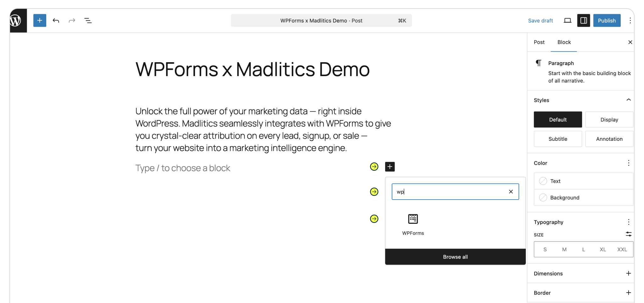Viewport: 644px width, 303px height.
Task: Choose font size S
Action: tap(545, 250)
